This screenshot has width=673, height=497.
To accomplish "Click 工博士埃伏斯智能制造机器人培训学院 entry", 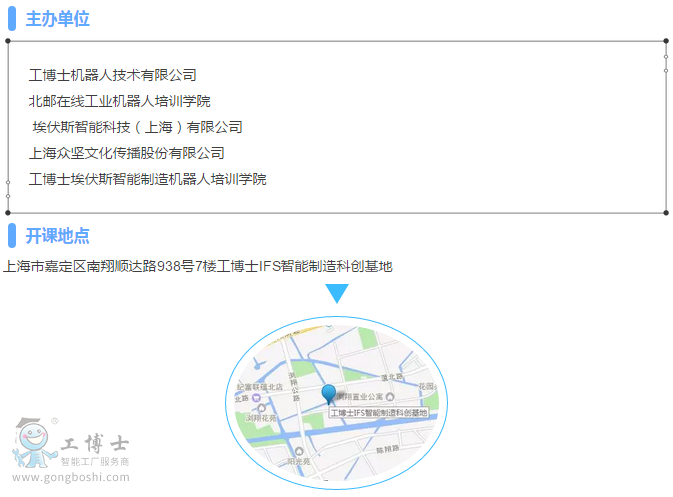I will [x=147, y=179].
